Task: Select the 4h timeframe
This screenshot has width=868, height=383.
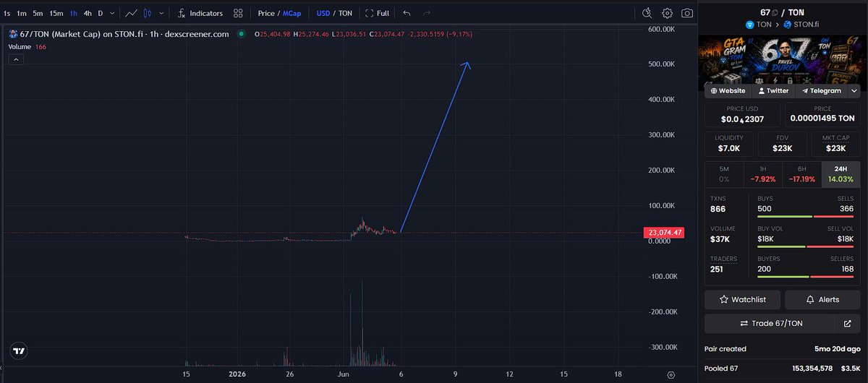Action: coord(88,13)
